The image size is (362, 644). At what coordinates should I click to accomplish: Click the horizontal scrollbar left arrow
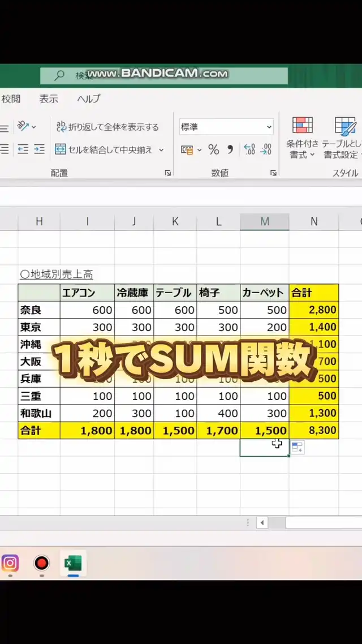coord(262,523)
